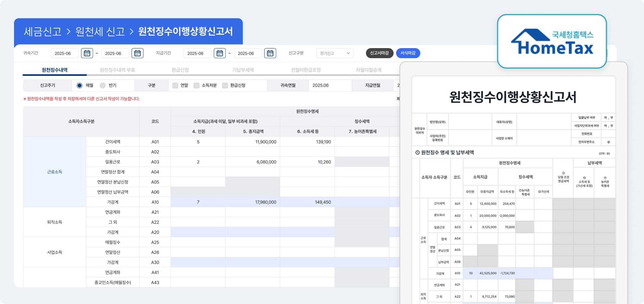This screenshot has width=644, height=304.
Task: Click 간이세액 인원 cell with 5
Action: (198, 142)
